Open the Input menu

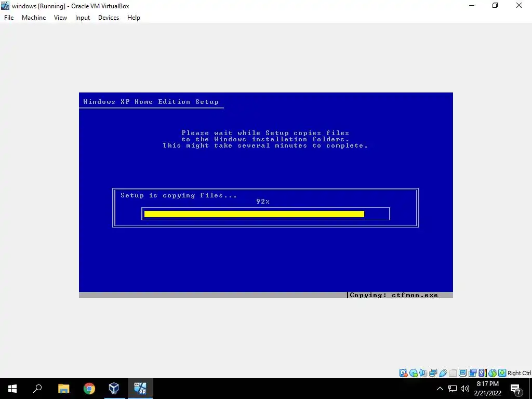point(83,18)
